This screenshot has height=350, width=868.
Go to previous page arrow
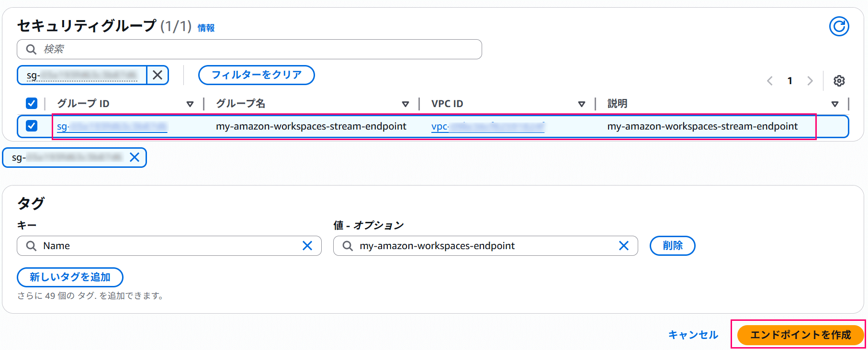coord(769,81)
